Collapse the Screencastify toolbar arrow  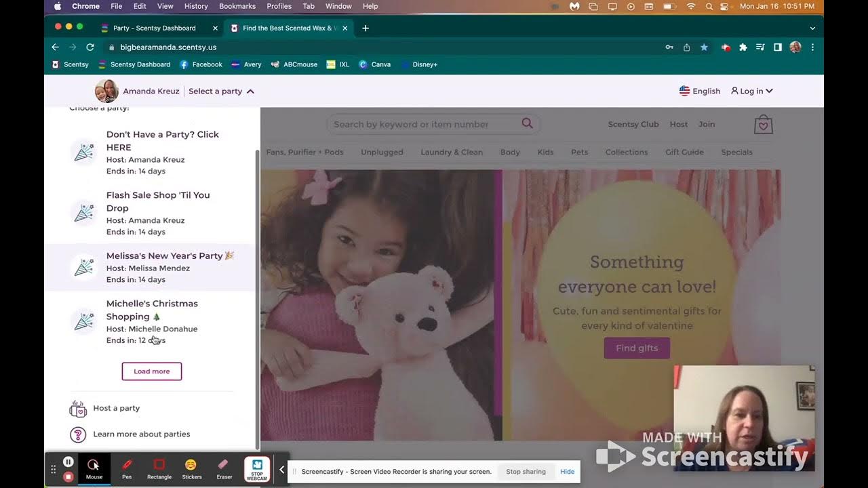coord(281,469)
